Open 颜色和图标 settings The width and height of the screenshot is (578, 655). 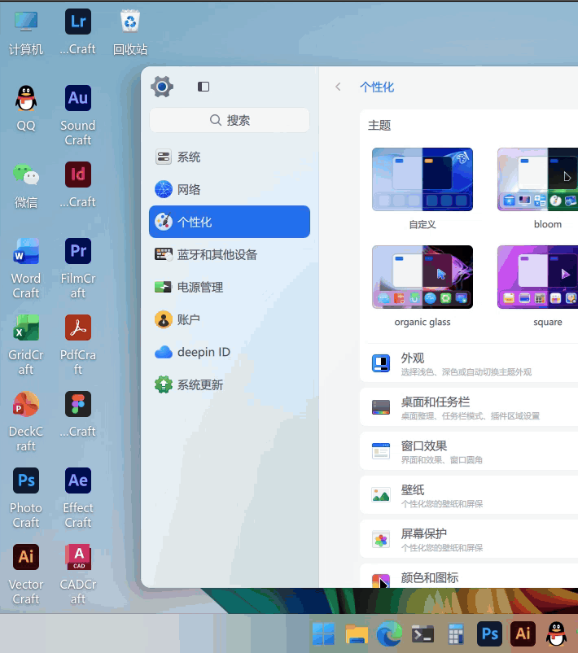click(469, 576)
